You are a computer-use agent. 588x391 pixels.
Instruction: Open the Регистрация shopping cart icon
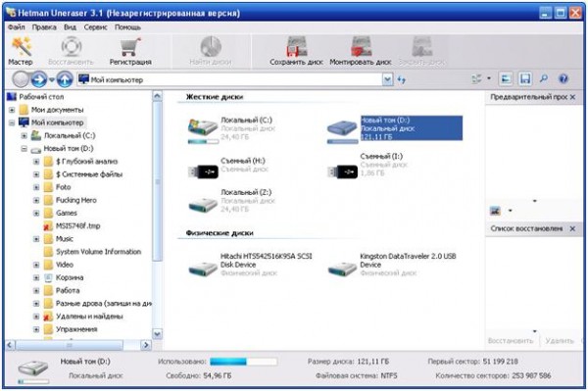(x=130, y=51)
